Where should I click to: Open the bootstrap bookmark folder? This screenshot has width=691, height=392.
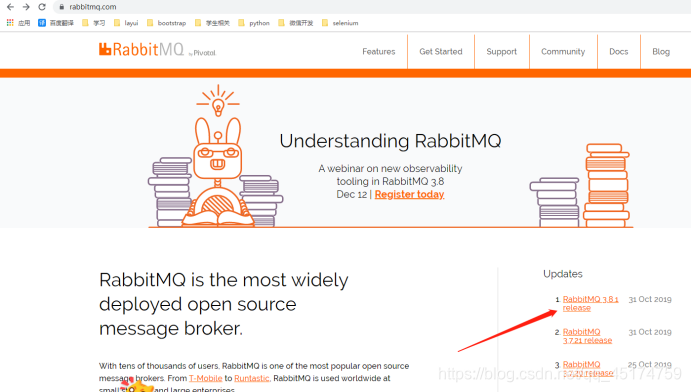click(167, 23)
